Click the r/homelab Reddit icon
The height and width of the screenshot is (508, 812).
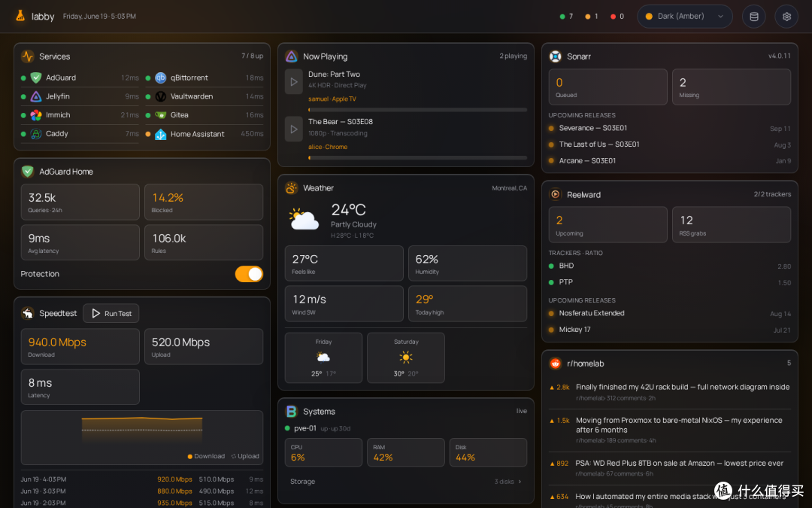555,364
